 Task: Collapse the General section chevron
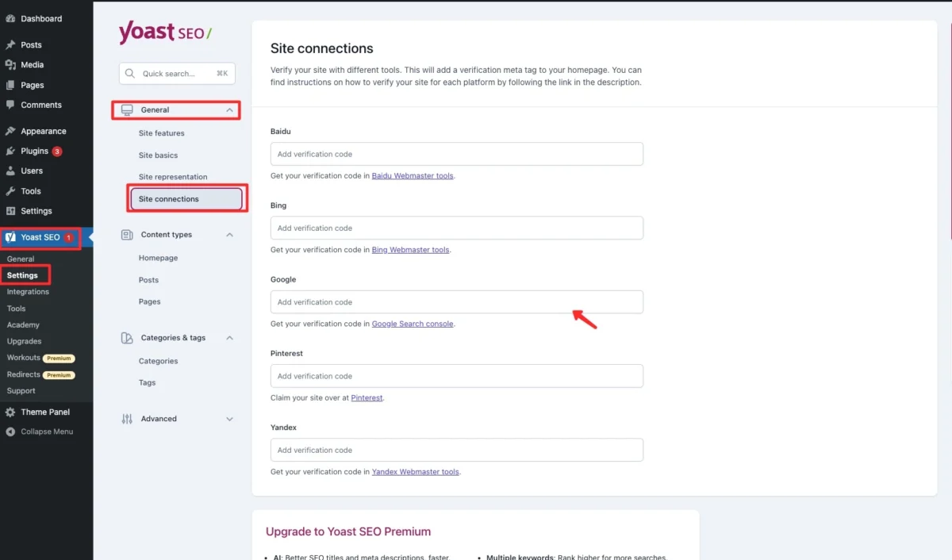tap(230, 110)
